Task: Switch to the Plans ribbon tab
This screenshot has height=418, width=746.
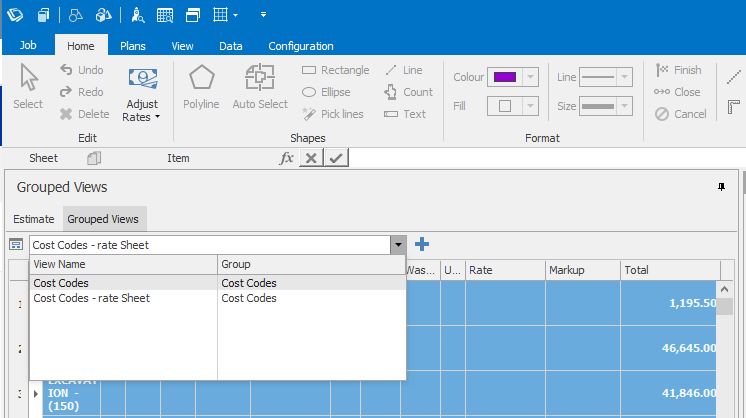Action: point(133,46)
